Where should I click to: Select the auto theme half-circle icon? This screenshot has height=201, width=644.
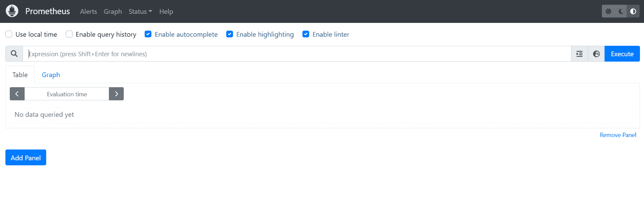click(x=633, y=11)
